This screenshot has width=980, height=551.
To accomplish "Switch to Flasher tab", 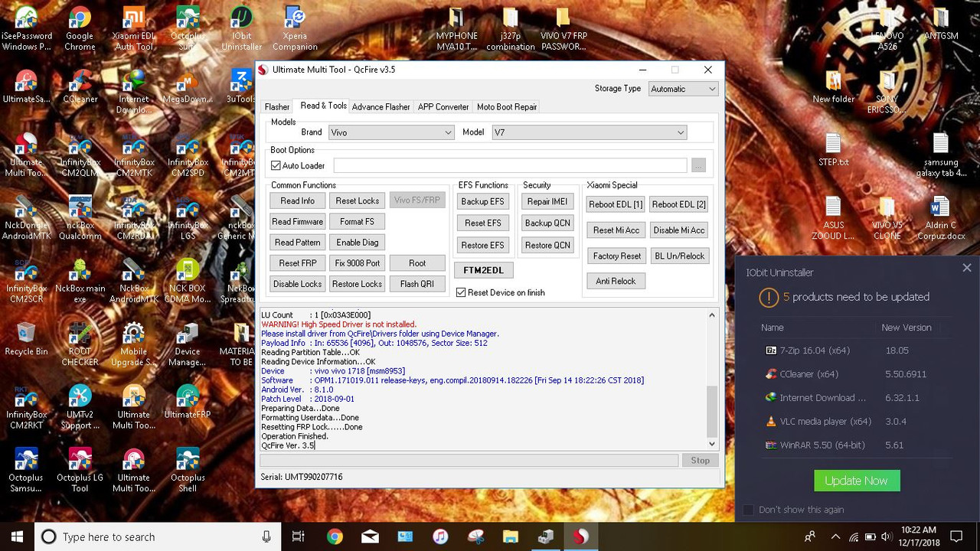I will [x=277, y=107].
